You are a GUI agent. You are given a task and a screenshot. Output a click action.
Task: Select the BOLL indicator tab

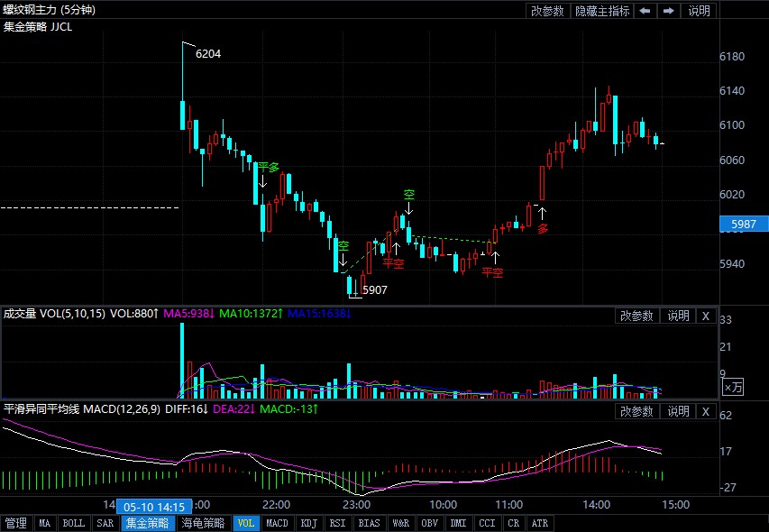pos(74,523)
